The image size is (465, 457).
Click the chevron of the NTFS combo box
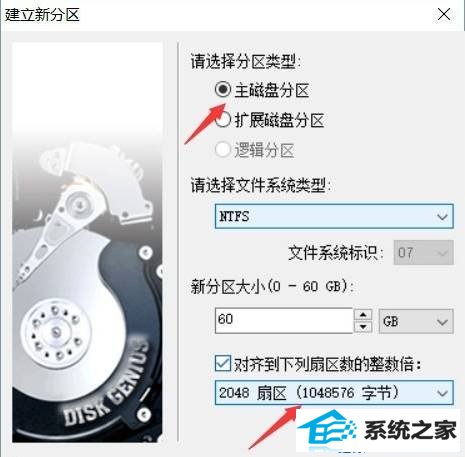(x=442, y=217)
